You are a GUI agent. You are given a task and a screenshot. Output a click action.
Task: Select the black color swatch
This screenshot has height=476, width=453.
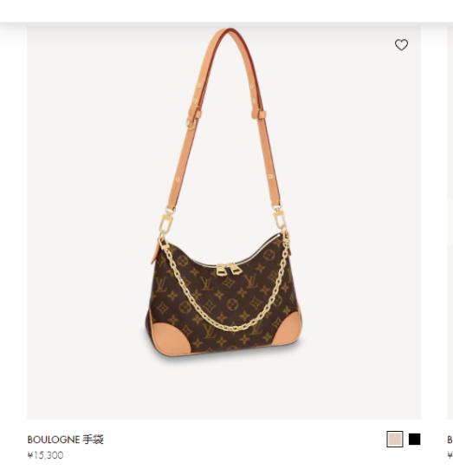click(415, 439)
